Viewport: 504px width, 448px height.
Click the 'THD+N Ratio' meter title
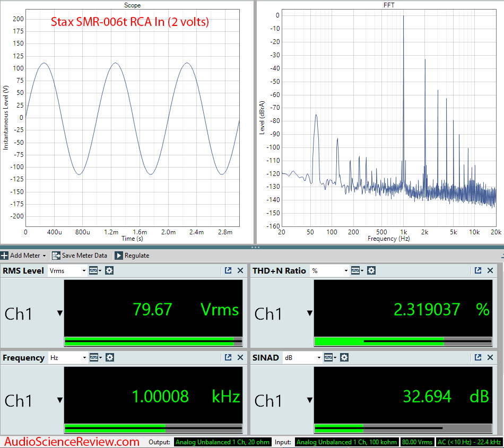click(279, 271)
